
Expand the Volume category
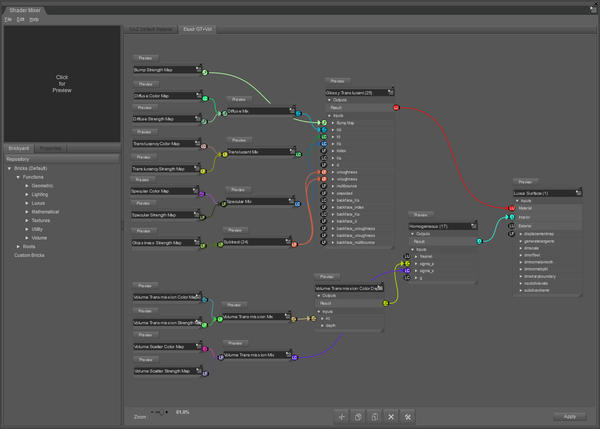click(27, 238)
